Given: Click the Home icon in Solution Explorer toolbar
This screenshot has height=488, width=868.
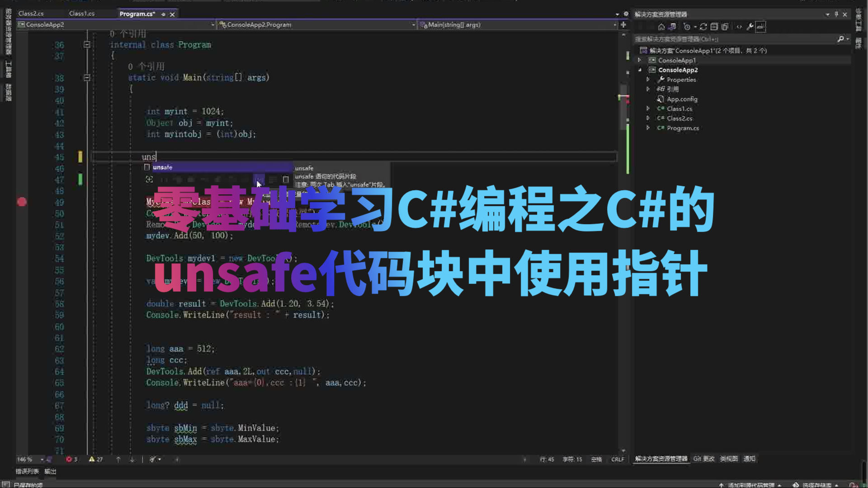Looking at the screenshot, I should coord(661,27).
